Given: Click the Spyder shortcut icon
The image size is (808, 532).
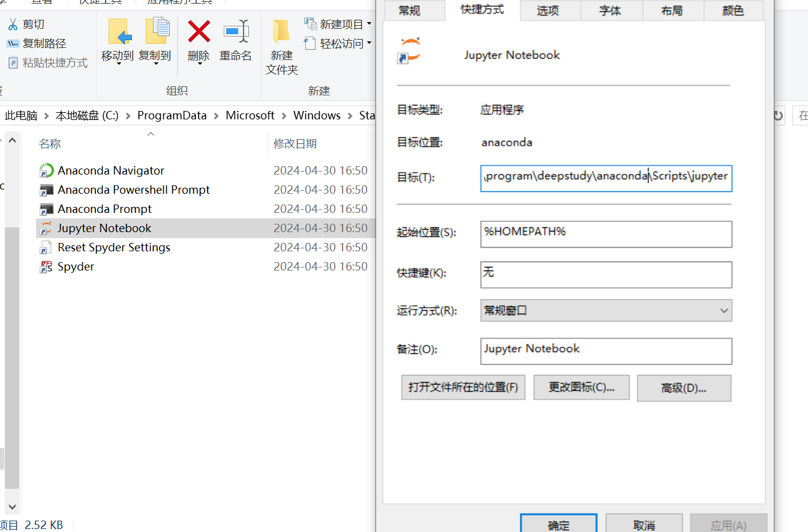Looking at the screenshot, I should 46,267.
